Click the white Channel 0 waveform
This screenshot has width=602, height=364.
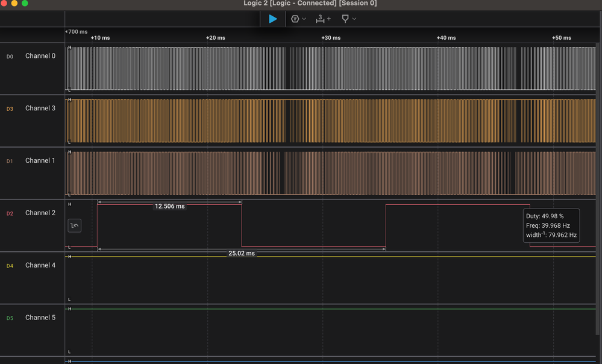click(331, 69)
